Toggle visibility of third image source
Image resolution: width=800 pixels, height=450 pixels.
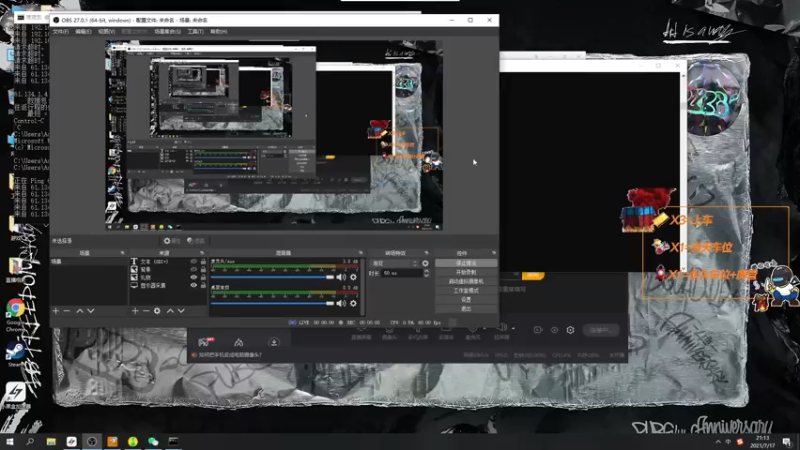pyautogui.click(x=193, y=278)
